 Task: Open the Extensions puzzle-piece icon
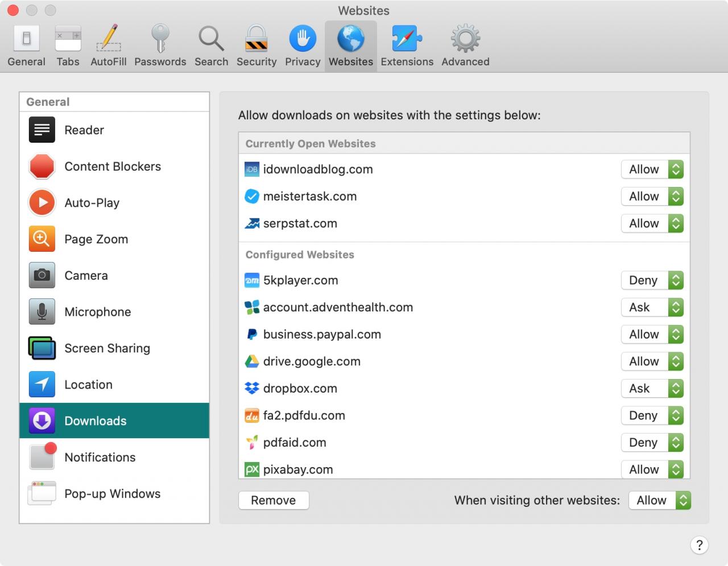coord(407,39)
